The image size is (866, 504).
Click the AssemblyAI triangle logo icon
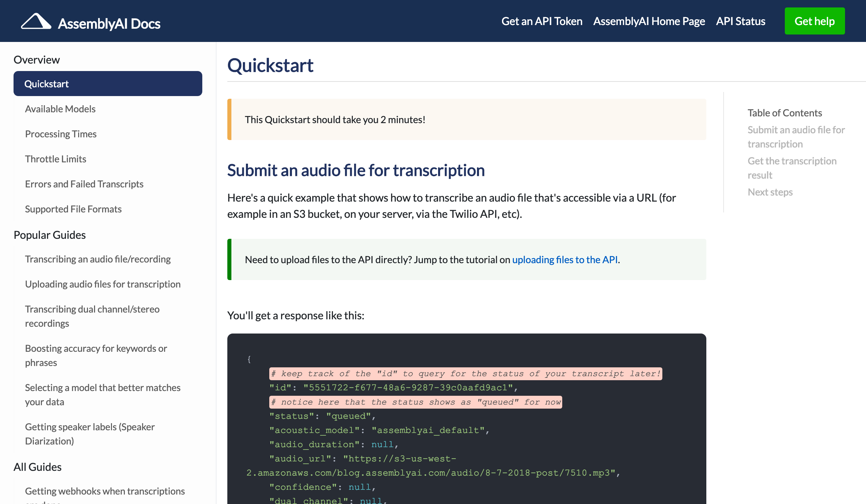pyautogui.click(x=36, y=21)
